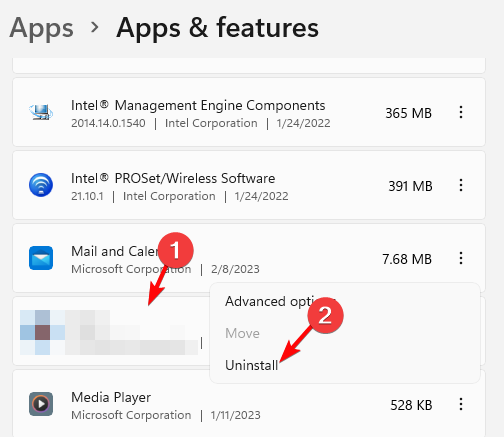The image size is (504, 437).
Task: Select Uninstall from the context menu
Action: pyautogui.click(x=252, y=365)
